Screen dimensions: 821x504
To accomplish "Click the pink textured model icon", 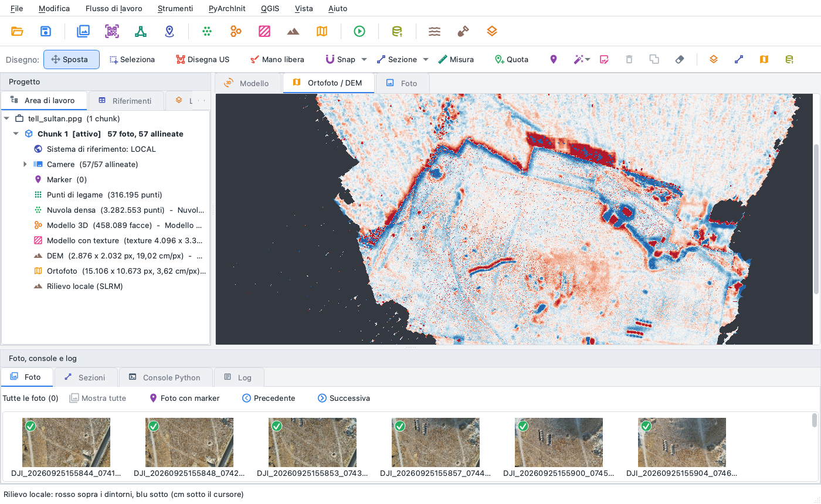I will (x=264, y=32).
